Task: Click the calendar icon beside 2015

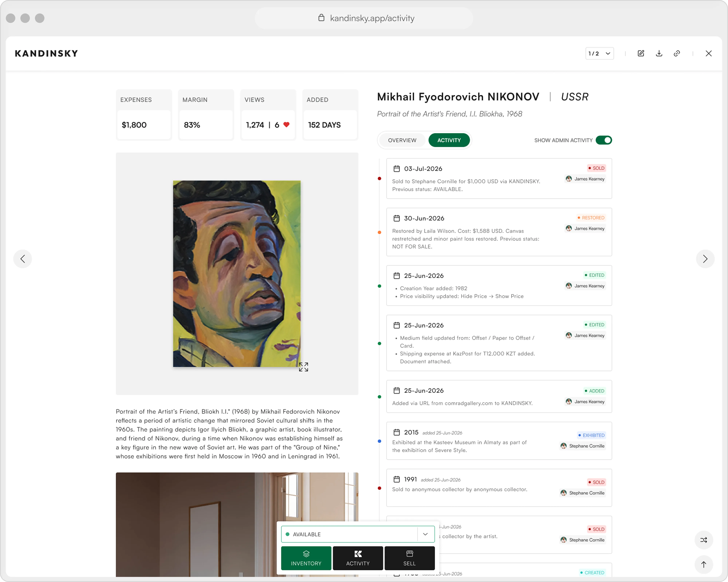Action: pyautogui.click(x=396, y=432)
